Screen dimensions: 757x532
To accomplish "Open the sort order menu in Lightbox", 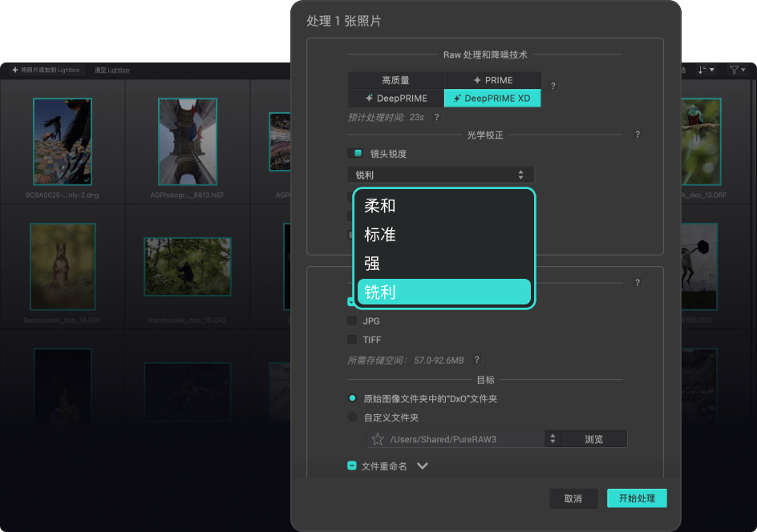I will tap(706, 70).
